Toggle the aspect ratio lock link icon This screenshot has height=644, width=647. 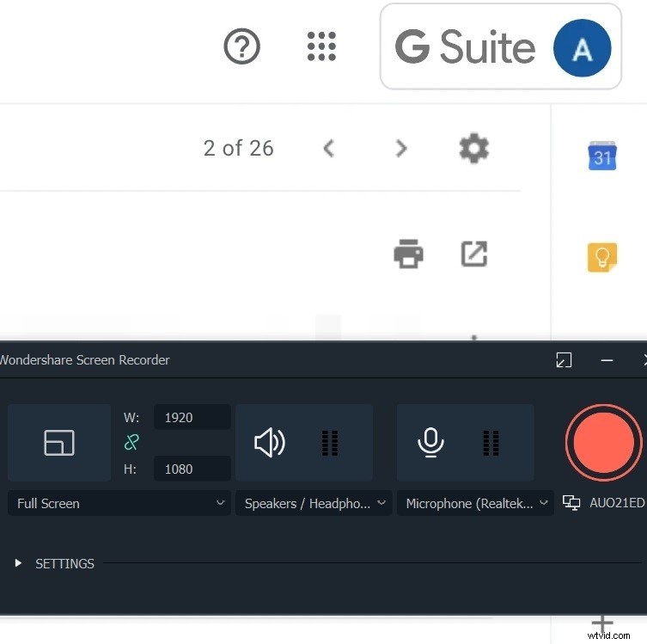[131, 443]
